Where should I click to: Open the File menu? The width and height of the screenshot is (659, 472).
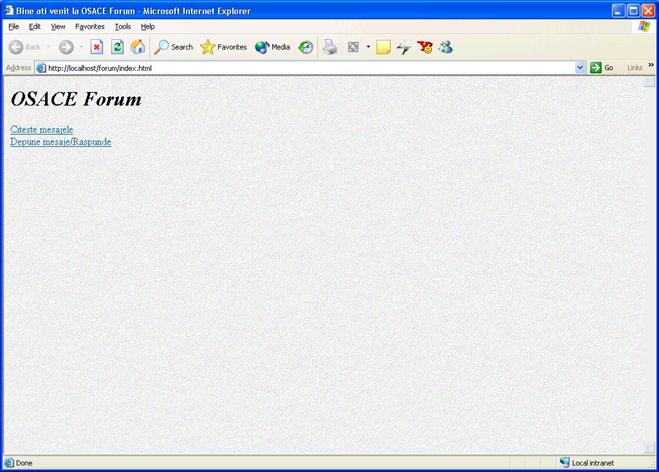point(14,26)
